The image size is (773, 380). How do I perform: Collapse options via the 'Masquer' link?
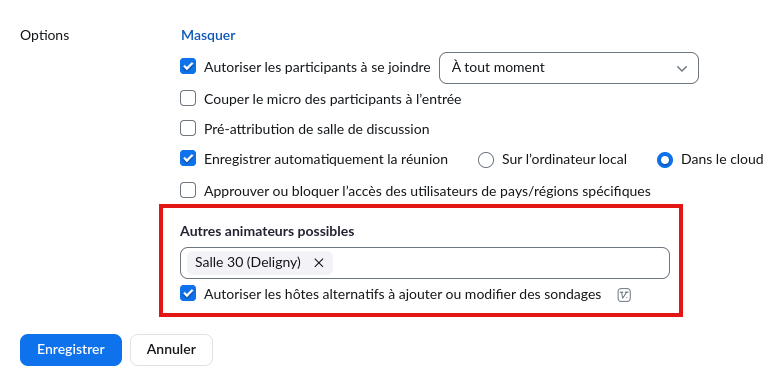[x=208, y=35]
